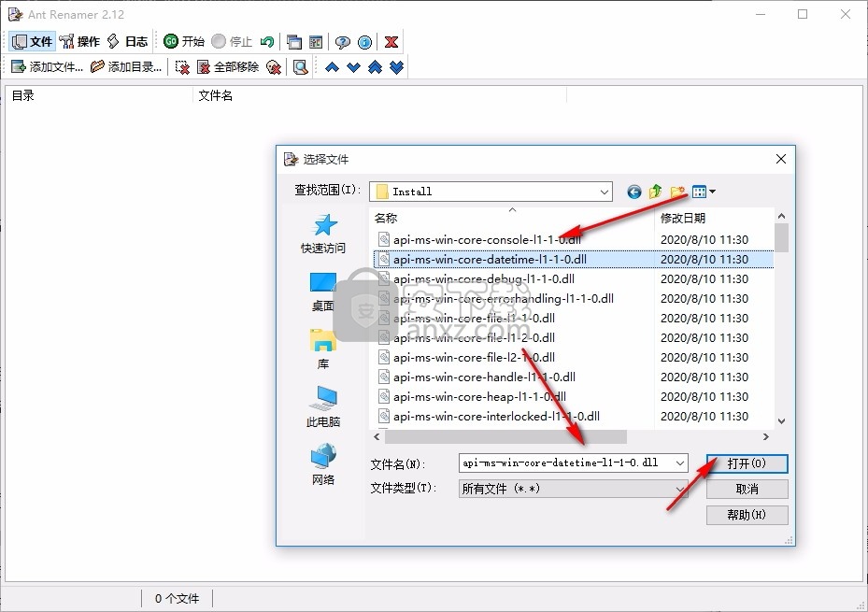This screenshot has width=868, height=612.
Task: Click the 文件名 column header in main list
Action: point(379,95)
